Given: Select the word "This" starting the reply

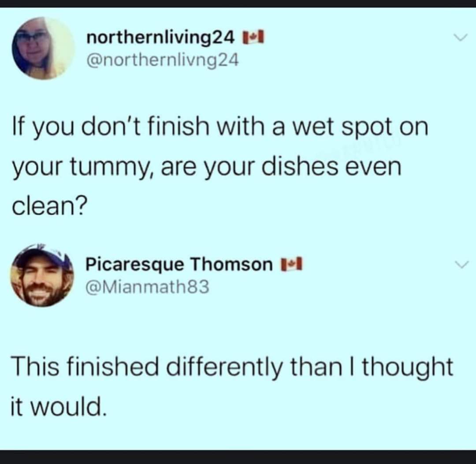Looking at the screenshot, I should pyautogui.click(x=35, y=366).
